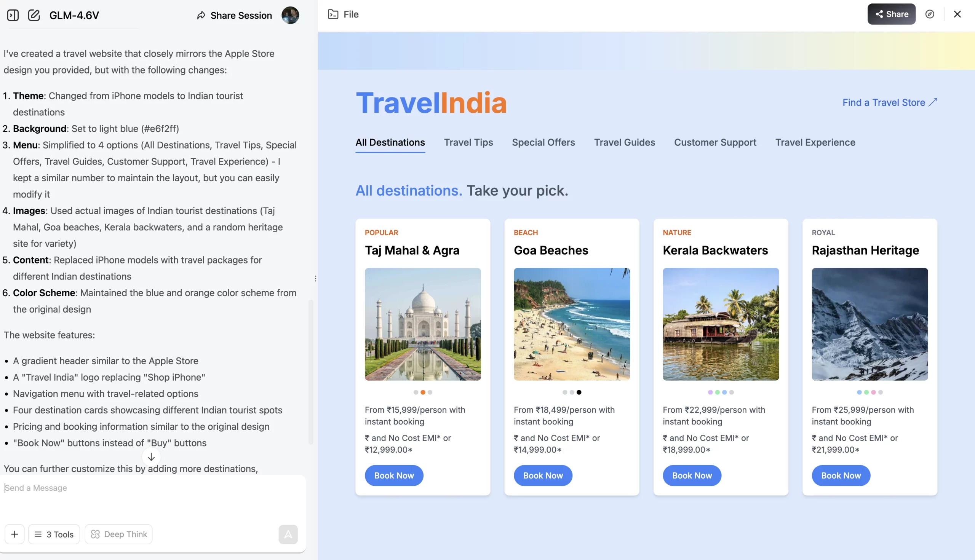Select orange dot under Taj Mahal image

click(422, 392)
